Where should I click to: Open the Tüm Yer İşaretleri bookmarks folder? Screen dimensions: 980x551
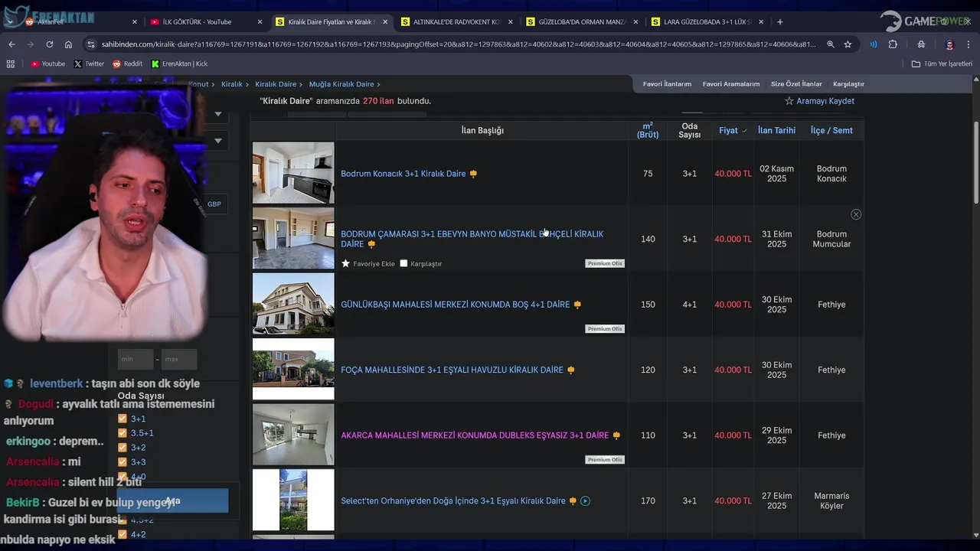click(942, 64)
